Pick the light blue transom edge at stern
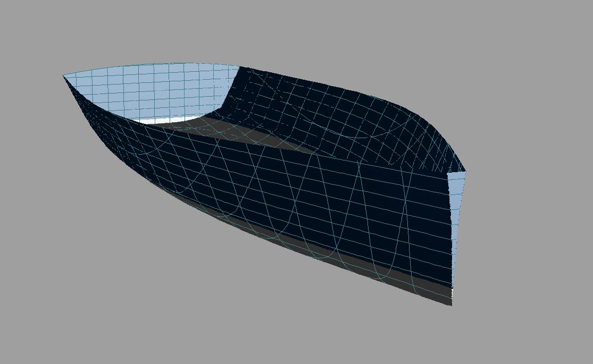593x364 pixels. click(x=457, y=204)
